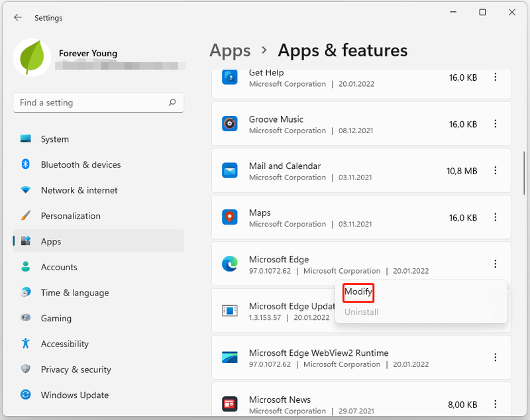This screenshot has height=420, width=530.
Task: Click the Time & language label
Action: (x=75, y=293)
